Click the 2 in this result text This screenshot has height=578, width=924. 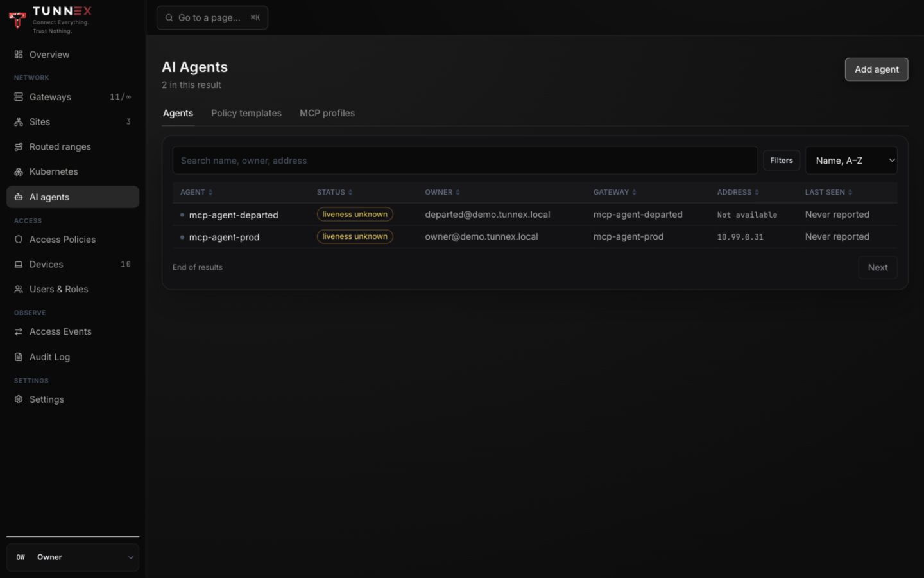[x=191, y=85]
